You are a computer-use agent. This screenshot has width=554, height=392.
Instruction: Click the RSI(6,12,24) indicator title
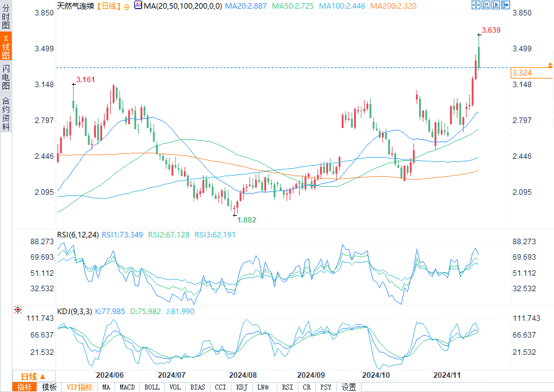[78, 235]
